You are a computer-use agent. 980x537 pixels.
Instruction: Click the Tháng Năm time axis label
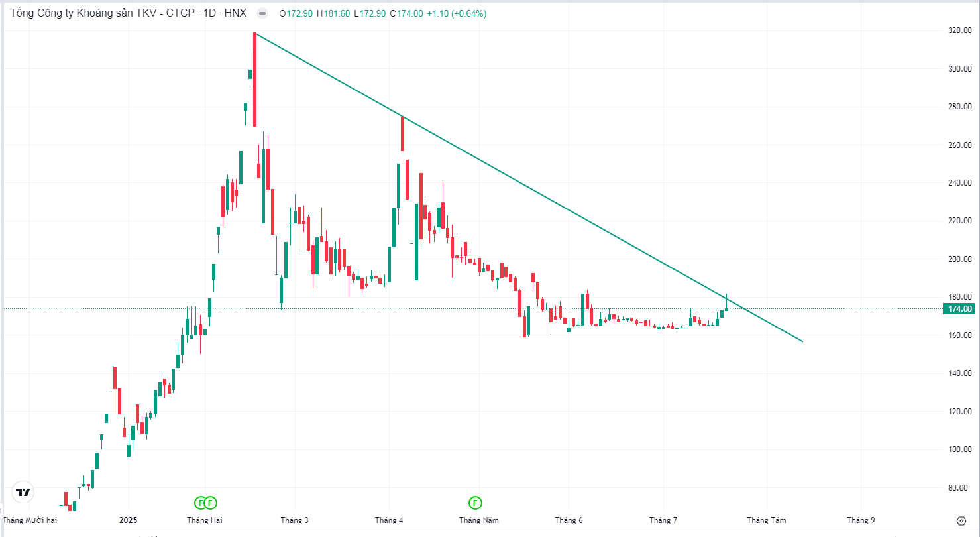click(479, 520)
